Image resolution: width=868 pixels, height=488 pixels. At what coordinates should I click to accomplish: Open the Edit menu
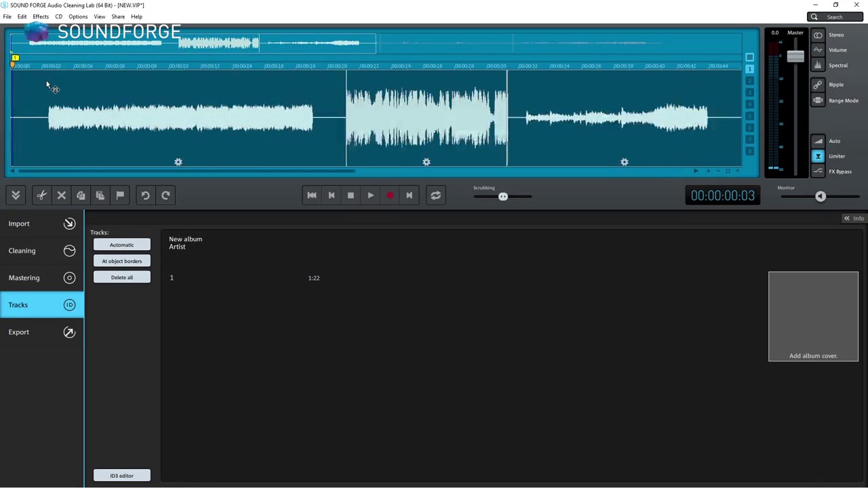point(22,16)
